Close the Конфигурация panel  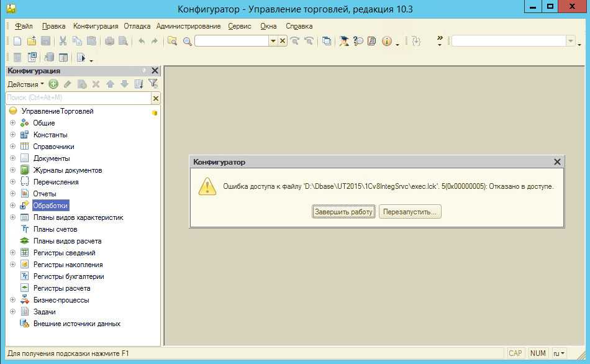(155, 70)
